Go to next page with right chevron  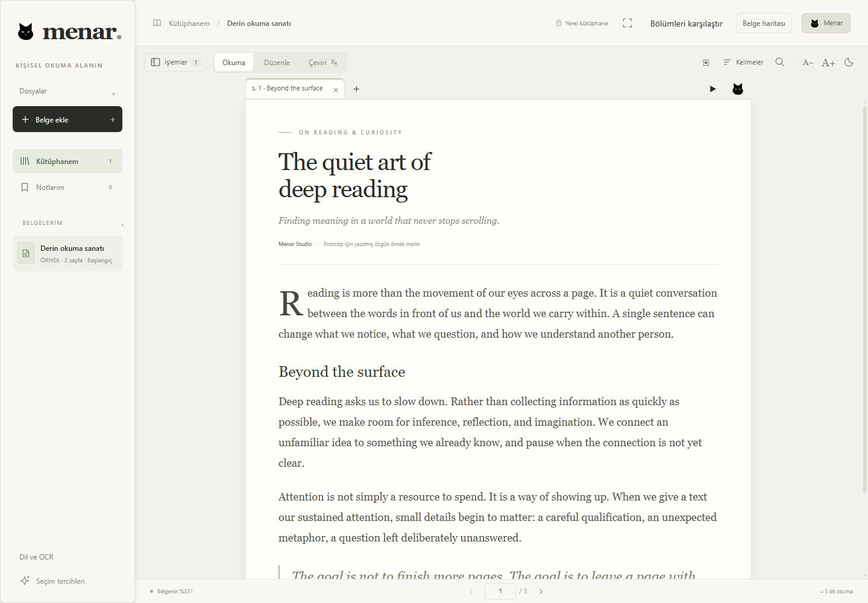[x=541, y=592]
